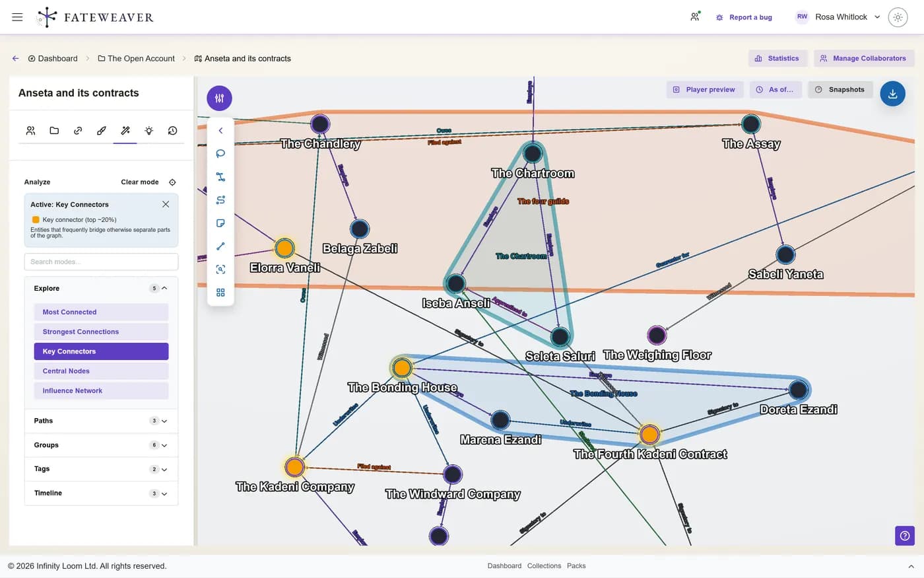
Task: Select the grid layout tool
Action: 220,293
